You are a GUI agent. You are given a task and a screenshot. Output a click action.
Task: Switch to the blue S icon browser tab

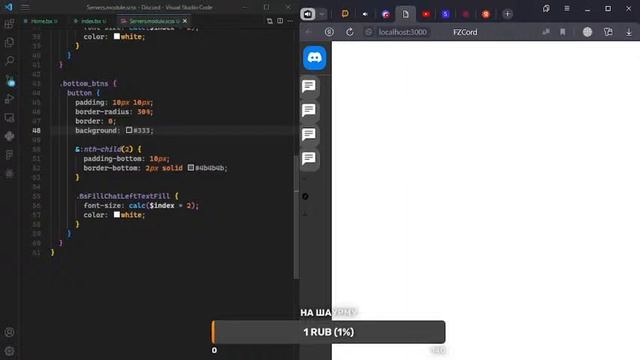coord(445,14)
